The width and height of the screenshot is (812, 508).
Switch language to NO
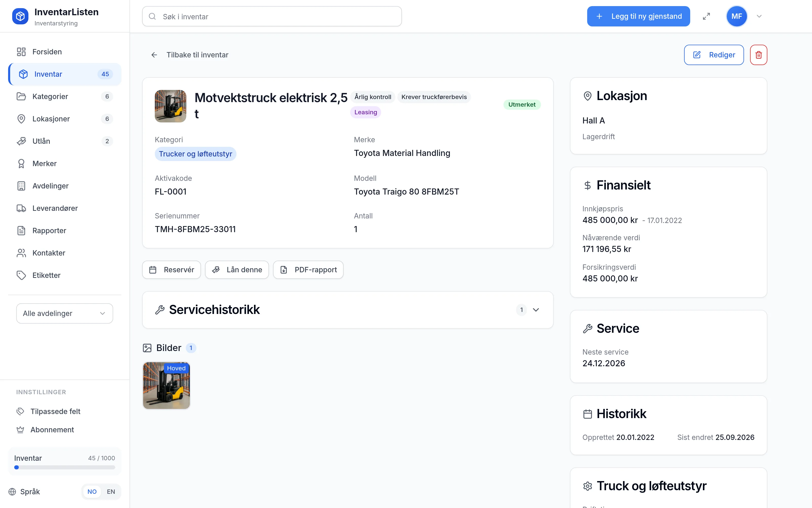point(92,491)
